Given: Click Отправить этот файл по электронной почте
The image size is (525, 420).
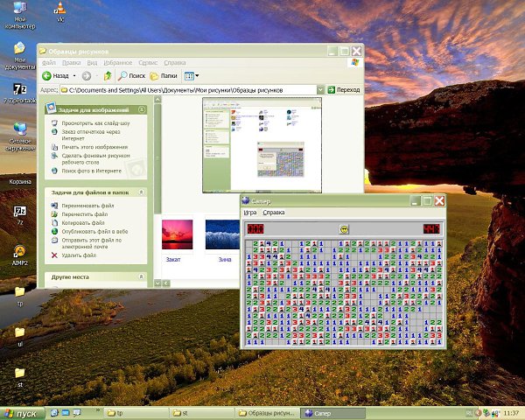Looking at the screenshot, I should pyautogui.click(x=91, y=243).
